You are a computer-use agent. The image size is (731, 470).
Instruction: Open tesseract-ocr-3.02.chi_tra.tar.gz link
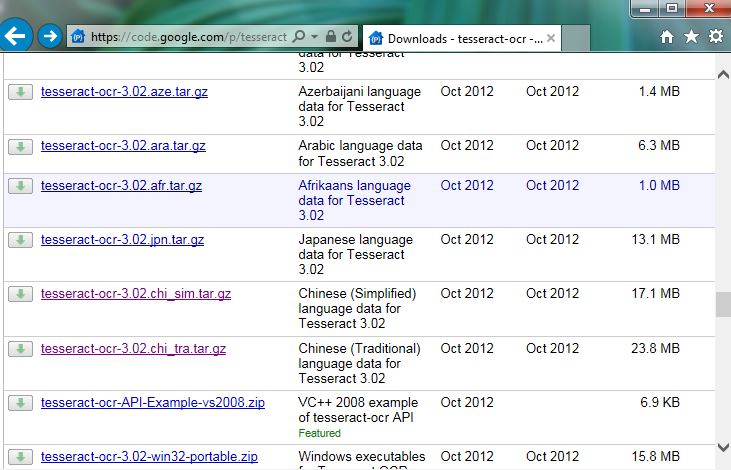133,349
